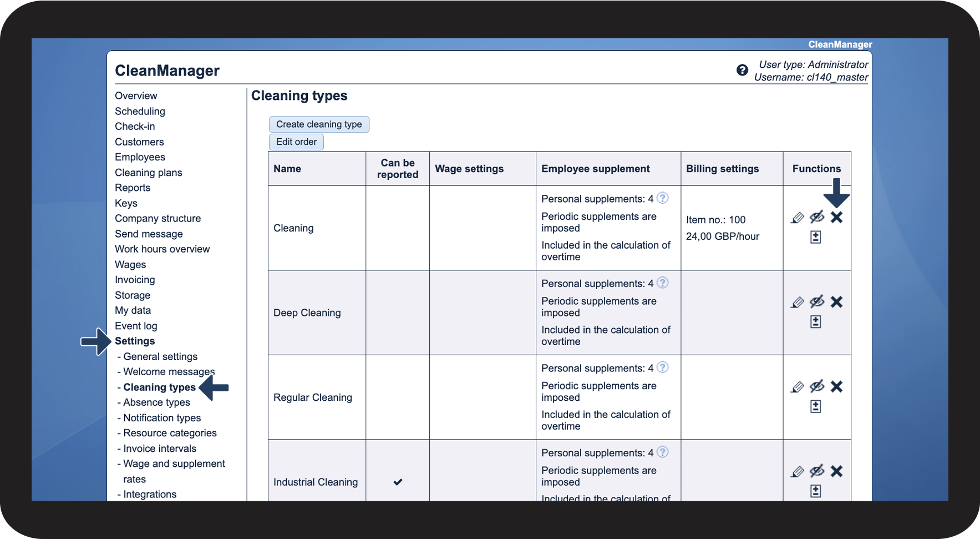The height and width of the screenshot is (539, 980).
Task: Click the pencil icon for Industrial Cleaning
Action: (797, 472)
